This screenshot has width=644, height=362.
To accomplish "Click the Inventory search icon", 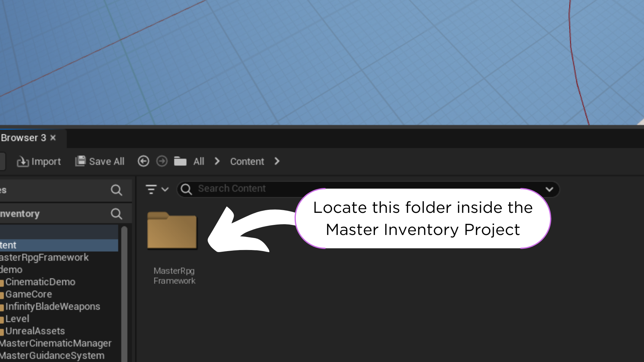I will click(116, 214).
